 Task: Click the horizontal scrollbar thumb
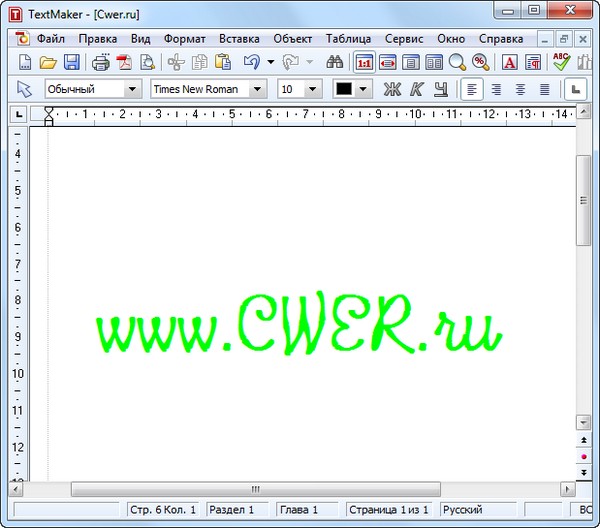click(x=256, y=489)
